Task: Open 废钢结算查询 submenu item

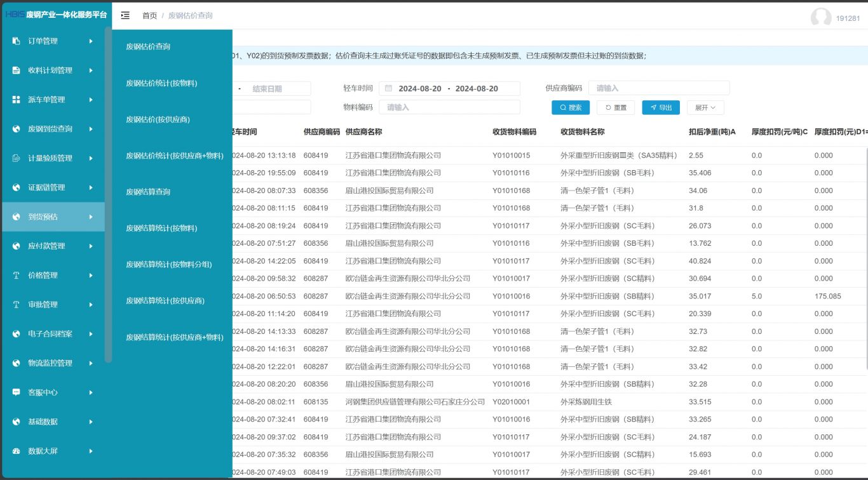Action: (148, 192)
